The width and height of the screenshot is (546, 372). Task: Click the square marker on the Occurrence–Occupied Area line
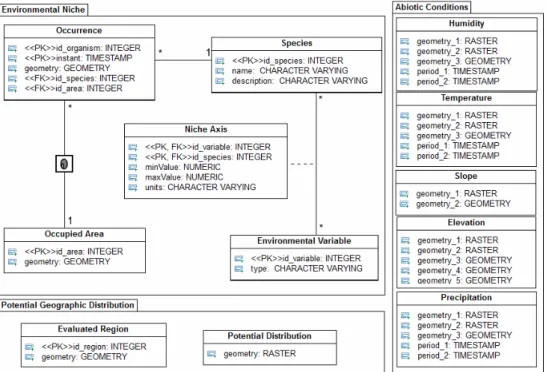tap(64, 164)
